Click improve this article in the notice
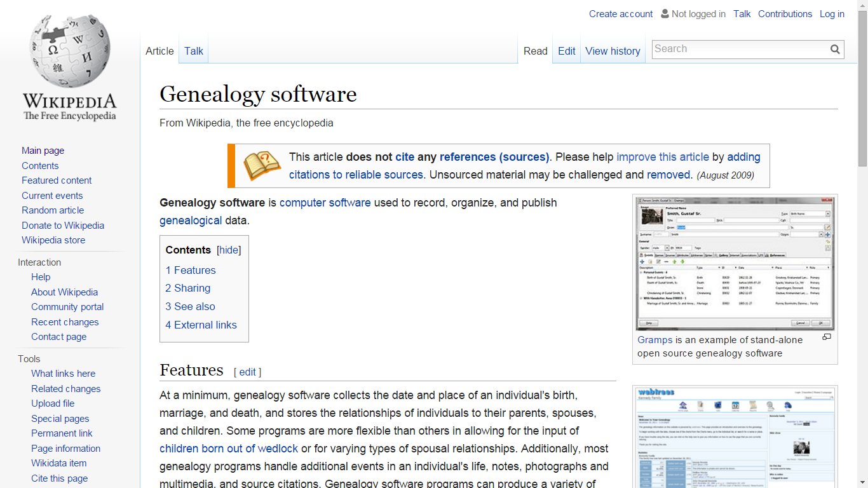Image resolution: width=868 pixels, height=488 pixels. coord(662,157)
